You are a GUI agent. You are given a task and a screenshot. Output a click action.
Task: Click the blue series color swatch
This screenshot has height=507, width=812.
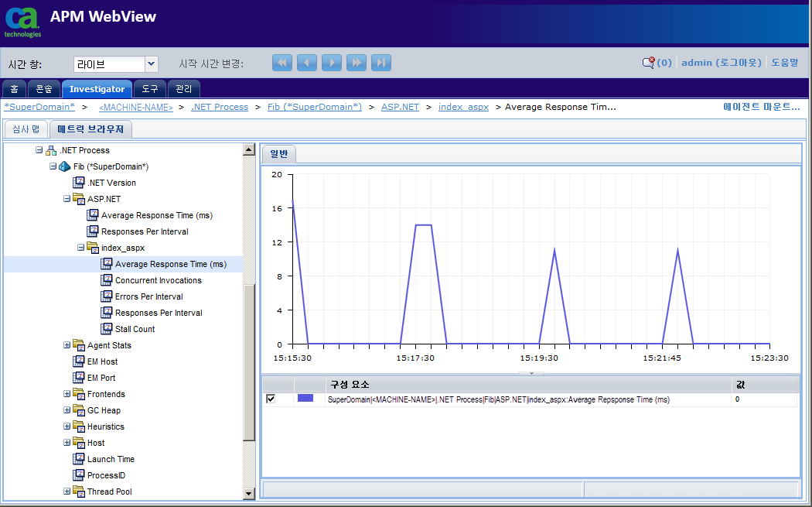point(305,399)
